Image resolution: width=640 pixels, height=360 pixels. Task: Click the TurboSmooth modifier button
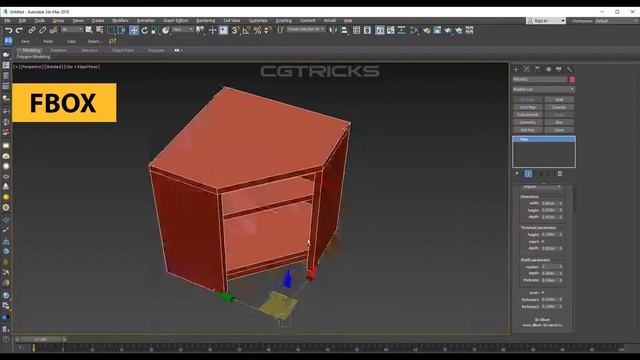coord(527,115)
